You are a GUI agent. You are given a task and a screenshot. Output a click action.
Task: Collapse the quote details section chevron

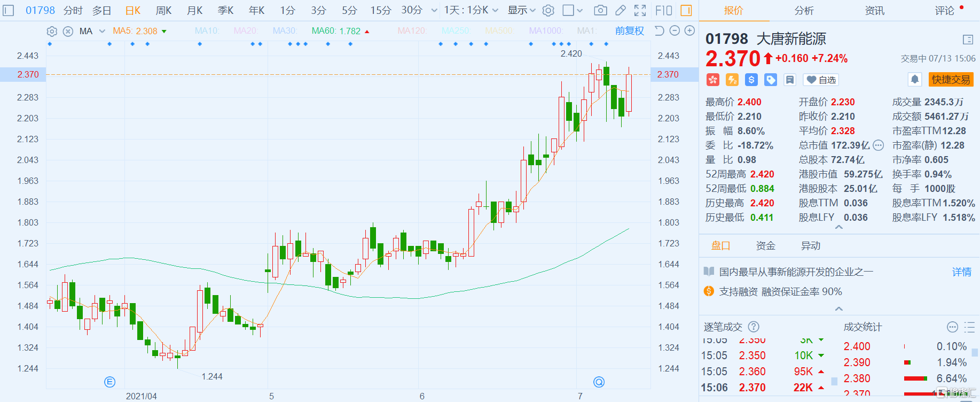click(839, 227)
